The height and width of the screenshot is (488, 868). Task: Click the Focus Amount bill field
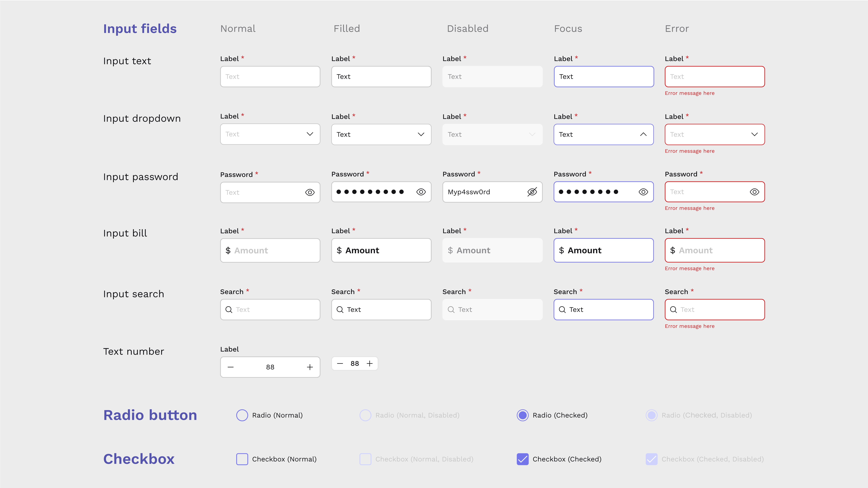(x=604, y=250)
